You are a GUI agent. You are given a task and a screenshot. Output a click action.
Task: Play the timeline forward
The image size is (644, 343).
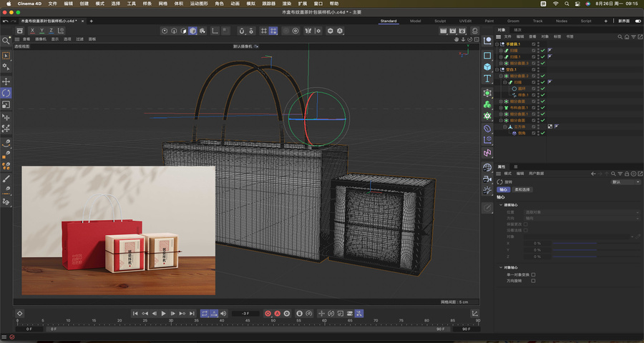click(x=163, y=314)
